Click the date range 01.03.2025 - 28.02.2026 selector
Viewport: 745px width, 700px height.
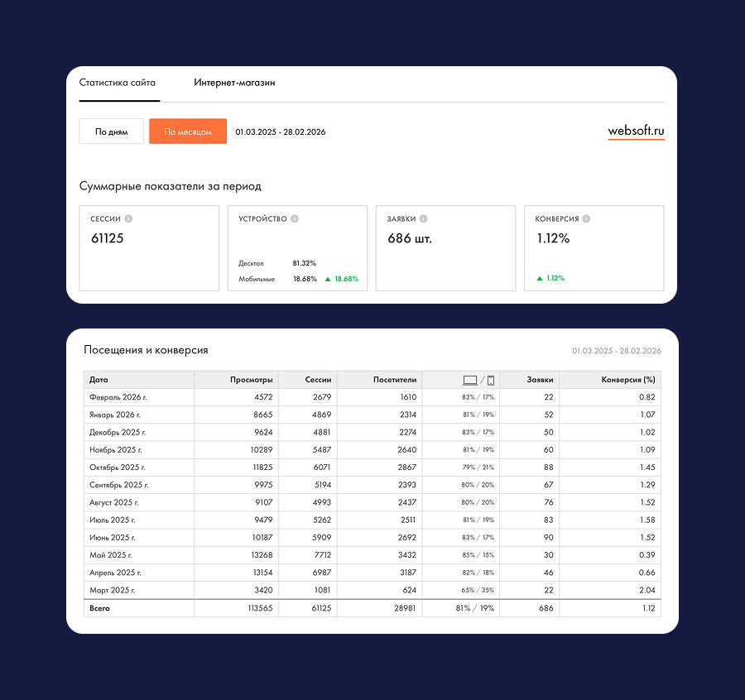tap(280, 132)
